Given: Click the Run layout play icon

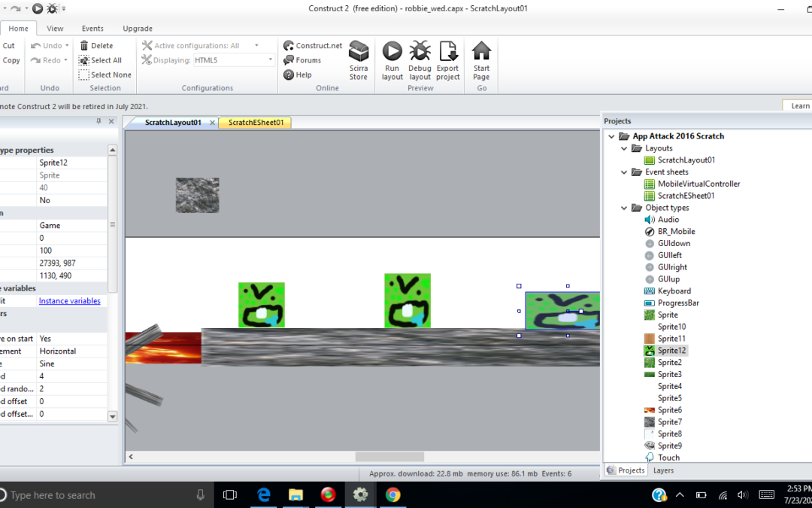Looking at the screenshot, I should pos(392,52).
